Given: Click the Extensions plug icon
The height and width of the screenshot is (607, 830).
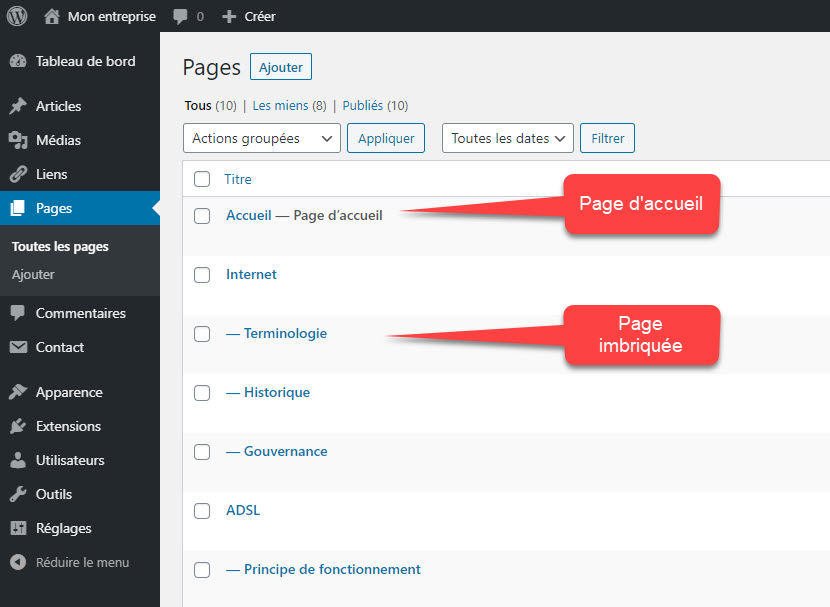Looking at the screenshot, I should point(18,426).
